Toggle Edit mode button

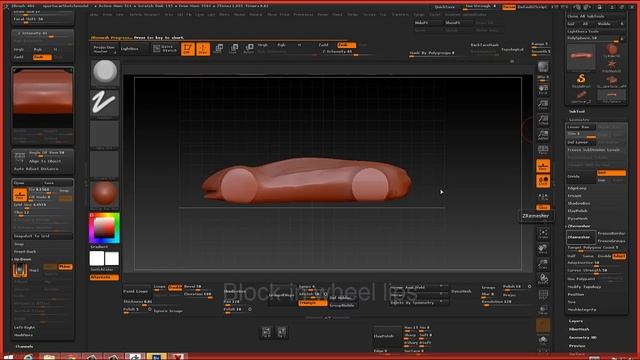(188, 49)
